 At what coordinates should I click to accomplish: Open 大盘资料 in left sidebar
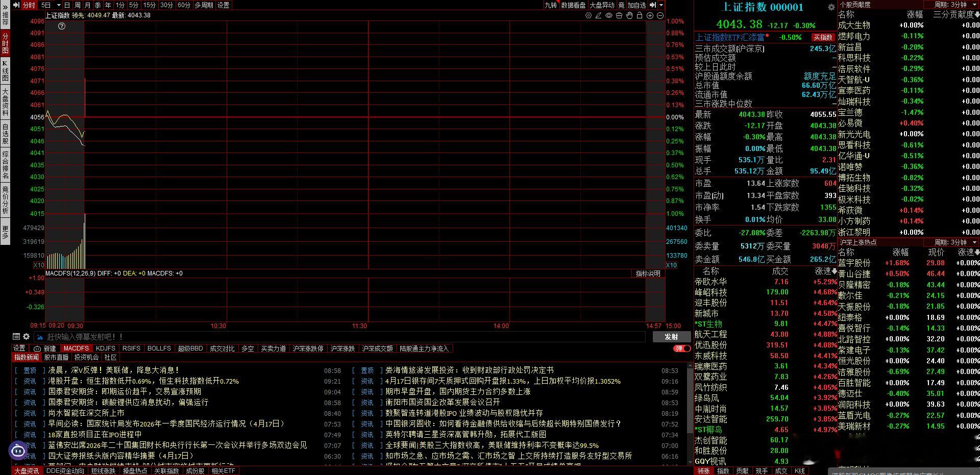pyautogui.click(x=6, y=102)
